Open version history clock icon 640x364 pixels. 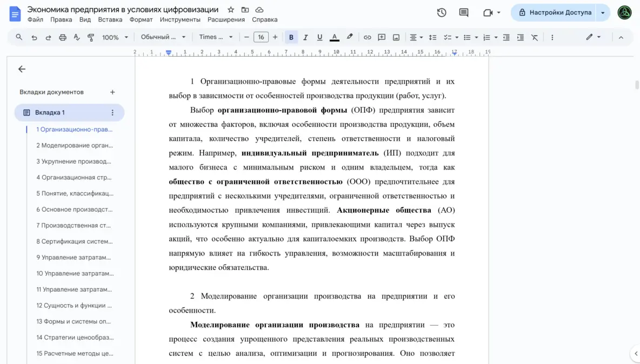click(x=442, y=12)
